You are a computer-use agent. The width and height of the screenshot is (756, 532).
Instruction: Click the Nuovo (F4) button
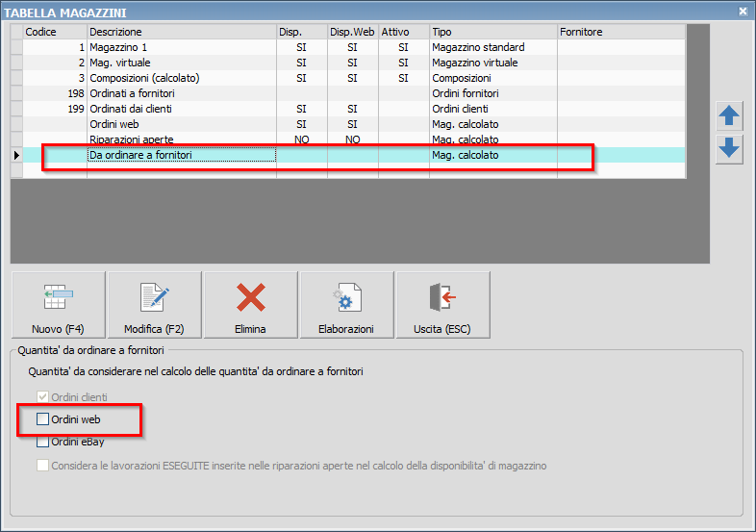[x=59, y=305]
